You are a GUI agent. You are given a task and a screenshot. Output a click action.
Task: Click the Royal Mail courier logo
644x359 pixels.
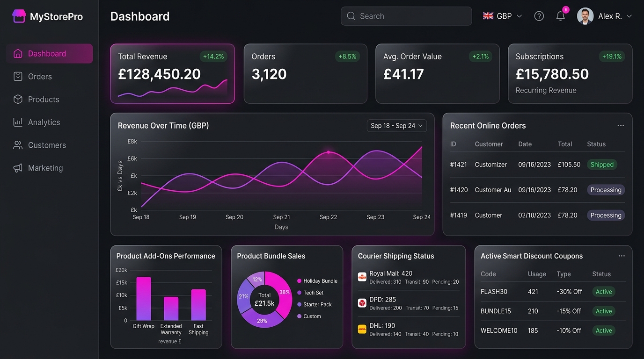point(362,277)
